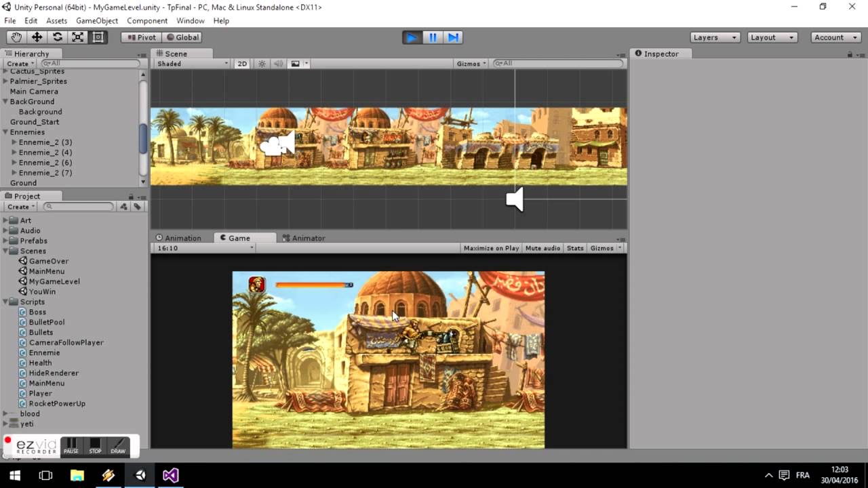
Task: Click the ezvid STOP button
Action: point(95,446)
